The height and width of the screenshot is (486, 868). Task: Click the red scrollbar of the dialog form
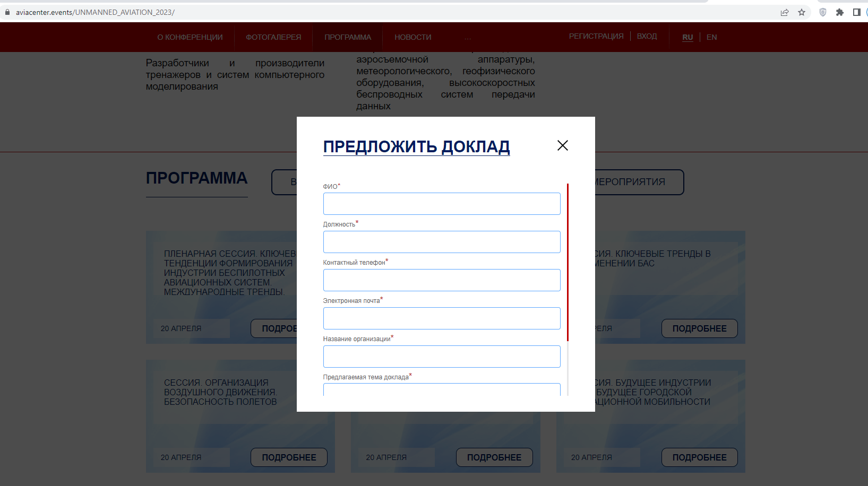[x=568, y=262]
